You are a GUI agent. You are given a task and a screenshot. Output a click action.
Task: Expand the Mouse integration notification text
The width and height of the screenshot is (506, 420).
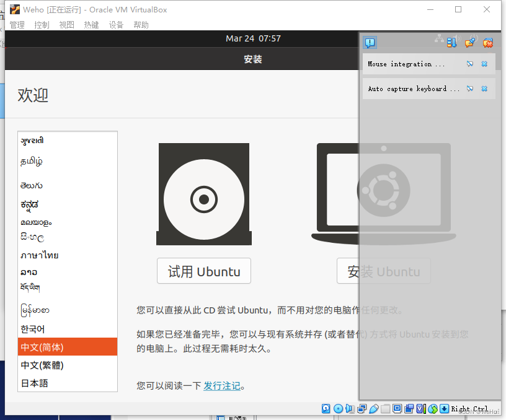coord(406,64)
